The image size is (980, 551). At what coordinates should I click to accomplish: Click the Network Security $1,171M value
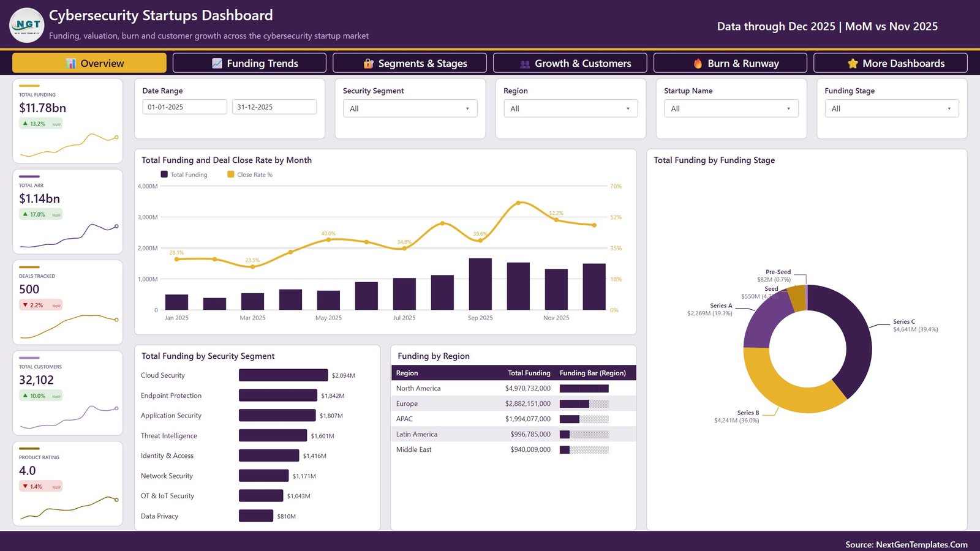coord(304,476)
